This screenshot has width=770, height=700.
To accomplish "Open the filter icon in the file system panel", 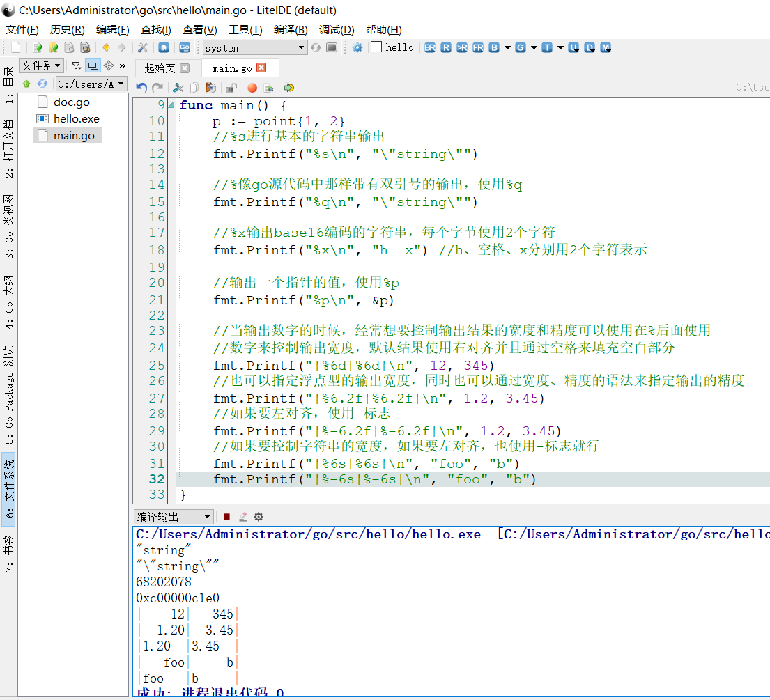I will tap(76, 65).
